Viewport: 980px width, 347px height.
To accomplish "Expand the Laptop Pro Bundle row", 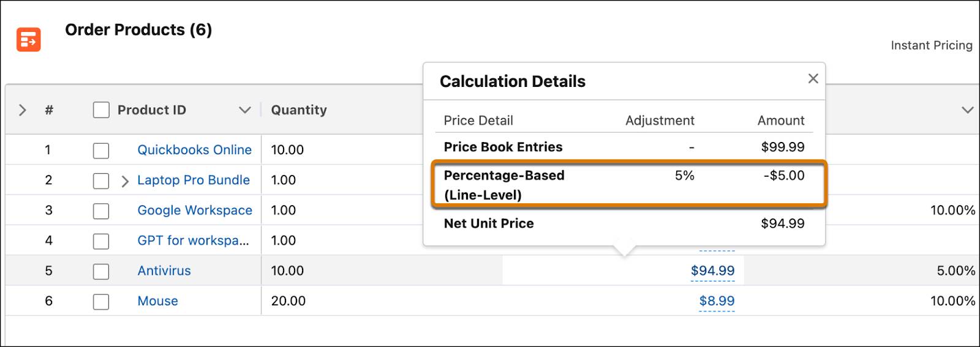I will point(124,181).
